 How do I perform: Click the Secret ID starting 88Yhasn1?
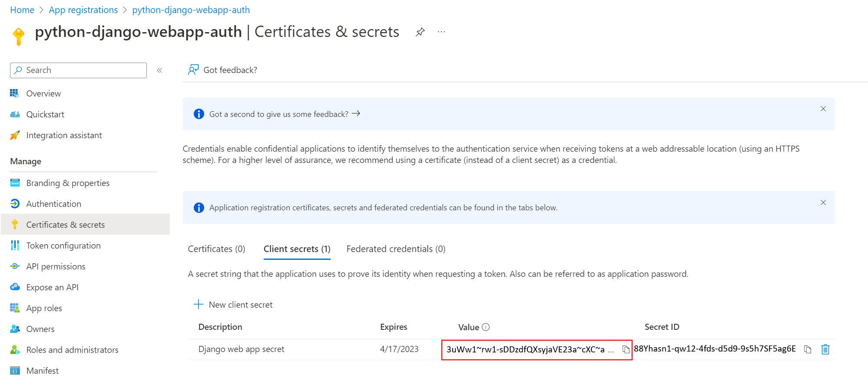(715, 348)
